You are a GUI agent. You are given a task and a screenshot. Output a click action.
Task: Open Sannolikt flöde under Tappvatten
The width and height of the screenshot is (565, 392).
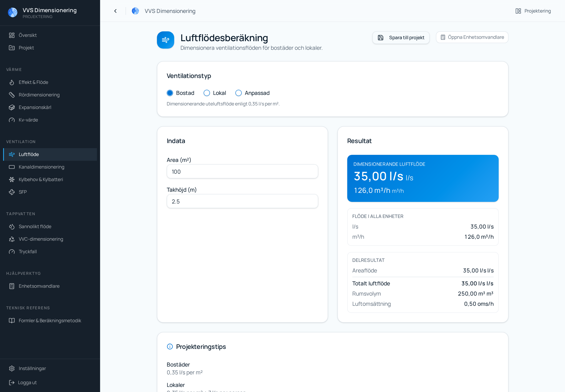click(x=50, y=226)
